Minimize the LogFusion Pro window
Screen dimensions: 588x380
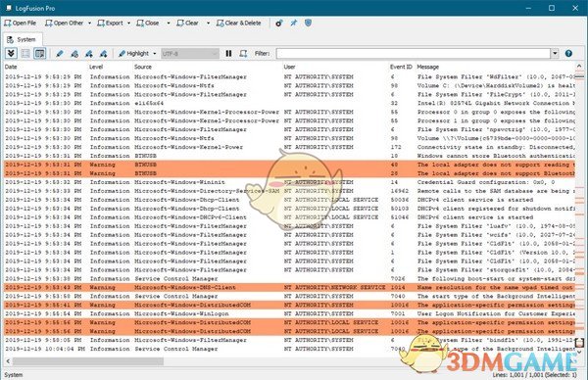coord(528,8)
